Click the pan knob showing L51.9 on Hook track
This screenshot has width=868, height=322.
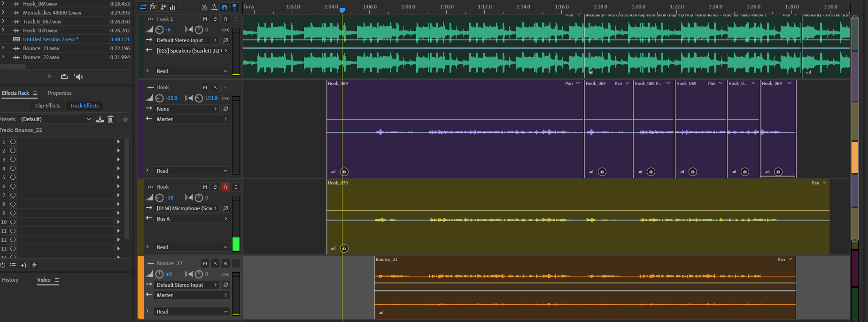[199, 98]
